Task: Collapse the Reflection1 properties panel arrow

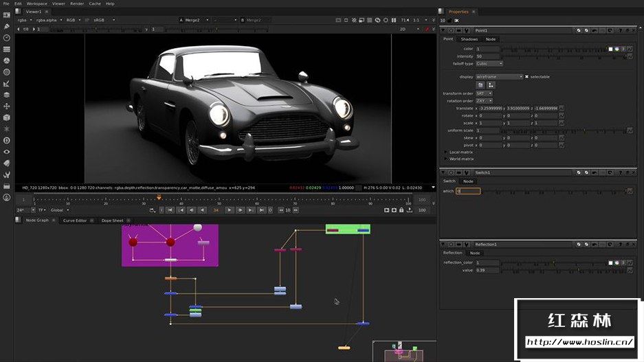Action: 444,245
